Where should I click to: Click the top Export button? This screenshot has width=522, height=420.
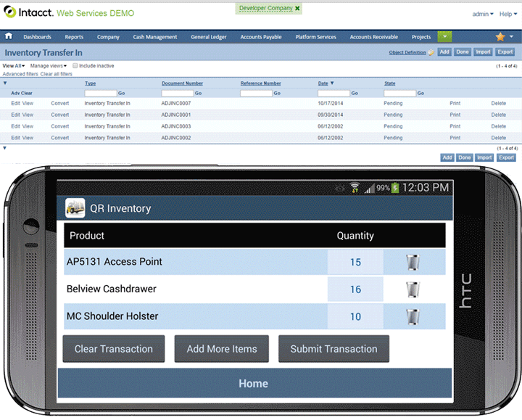[505, 52]
